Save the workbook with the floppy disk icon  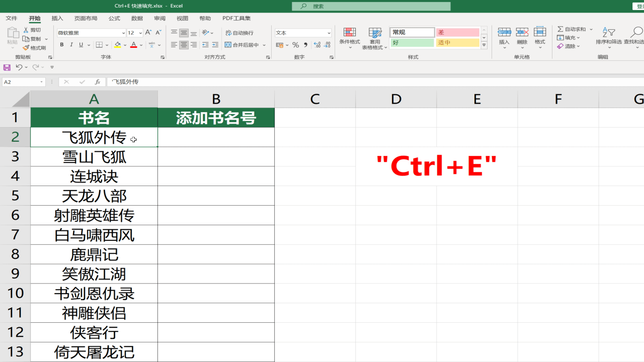(7, 67)
